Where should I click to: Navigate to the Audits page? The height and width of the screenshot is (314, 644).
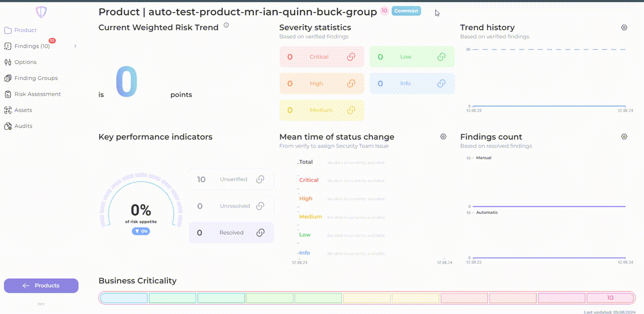23,126
